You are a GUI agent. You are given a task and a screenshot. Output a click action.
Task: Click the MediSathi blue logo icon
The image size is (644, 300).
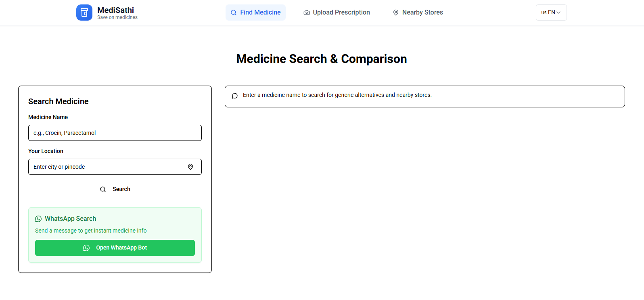coord(84,13)
